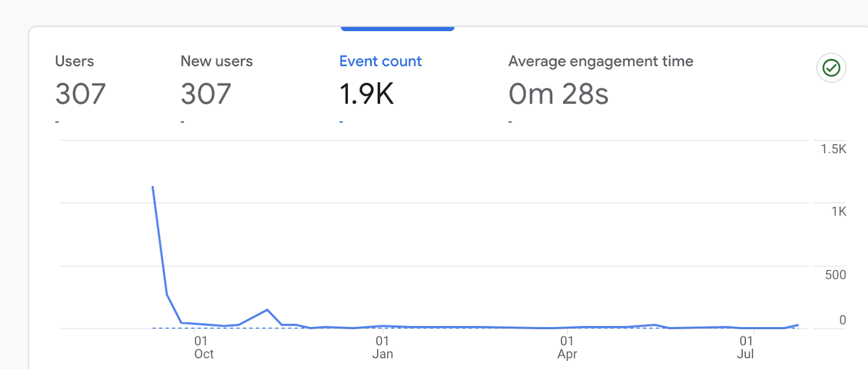The image size is (868, 369).
Task: Click the 1.5K y-axis label
Action: (833, 149)
